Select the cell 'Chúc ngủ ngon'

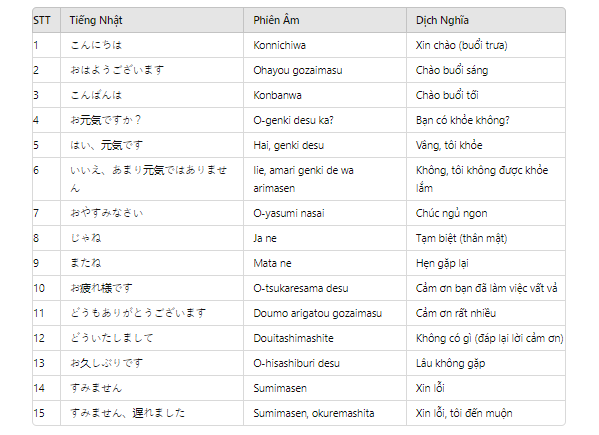pyautogui.click(x=486, y=213)
